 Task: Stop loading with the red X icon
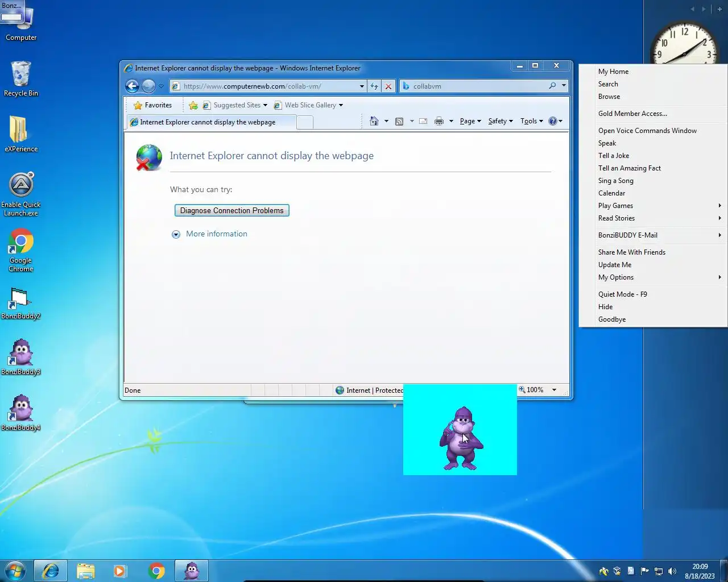388,86
